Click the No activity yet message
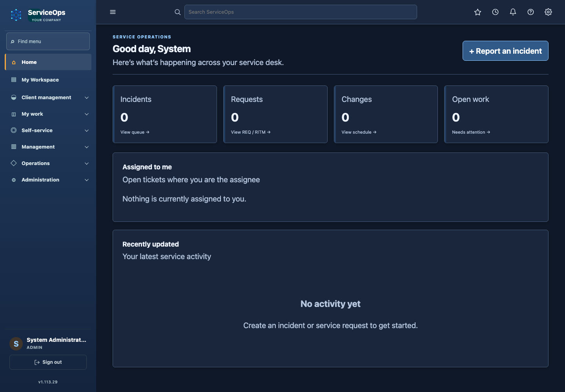 tap(330, 304)
